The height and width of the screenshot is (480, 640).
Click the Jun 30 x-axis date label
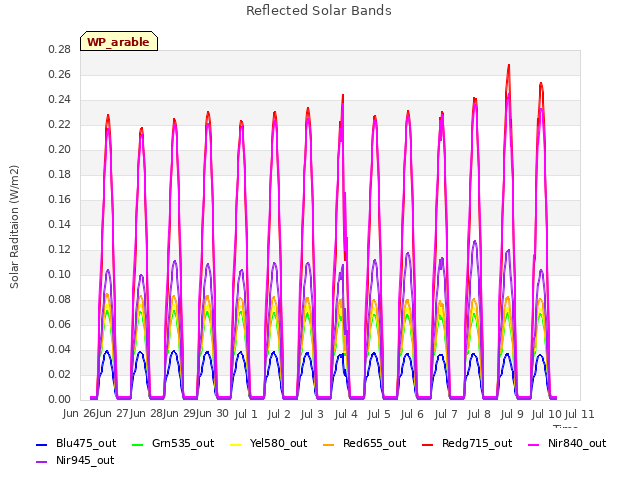[212, 414]
